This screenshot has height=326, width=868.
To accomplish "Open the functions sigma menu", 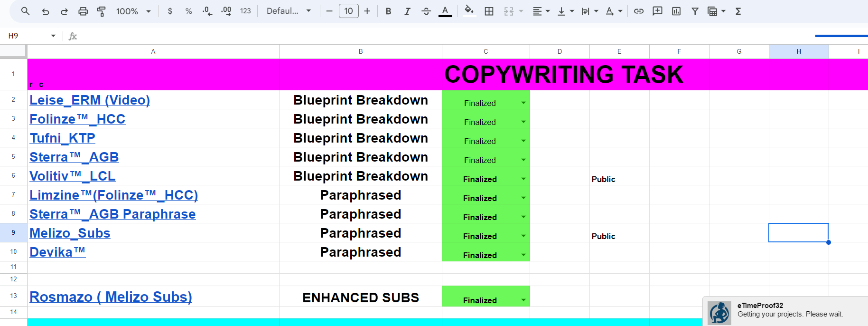I will click(738, 11).
